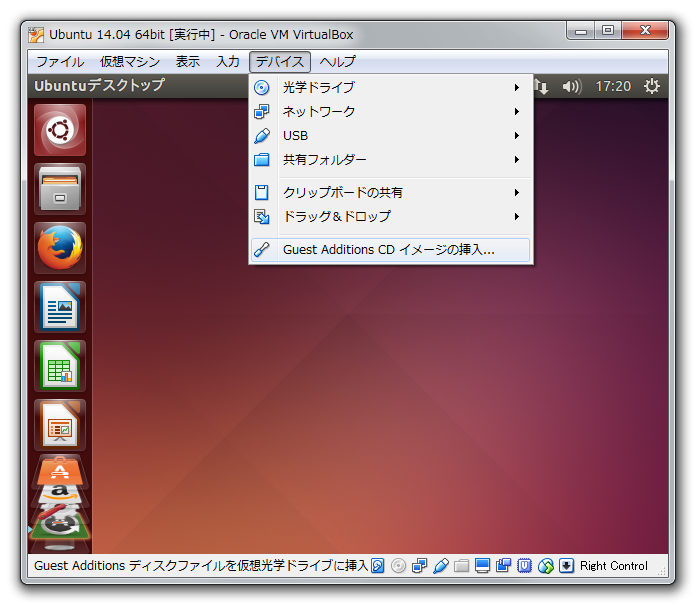Launch Firefox from the Ubuntu launcher

60,248
